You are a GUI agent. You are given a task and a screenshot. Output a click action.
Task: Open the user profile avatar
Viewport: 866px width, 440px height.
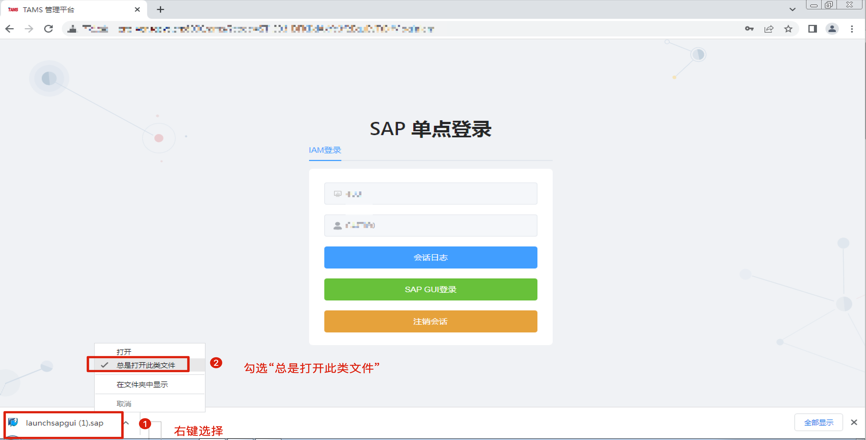[x=832, y=29]
